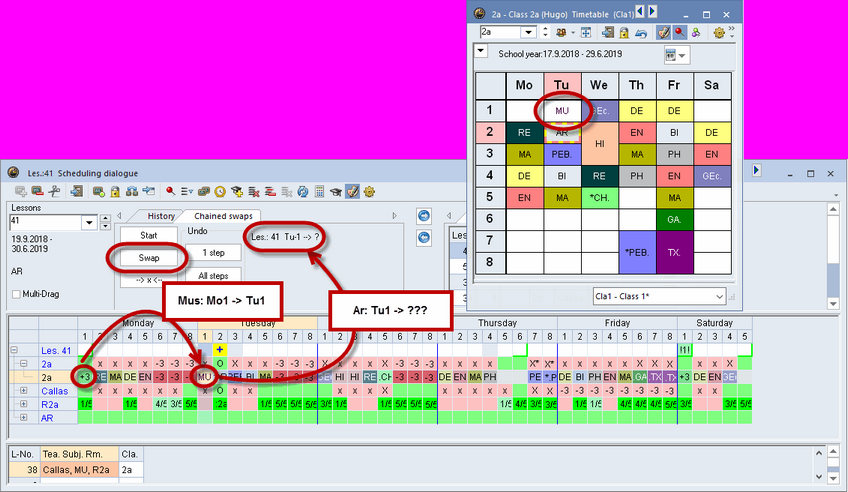This screenshot has height=492, width=848.
Task: Switch to the History tab
Action: pyautogui.click(x=161, y=216)
